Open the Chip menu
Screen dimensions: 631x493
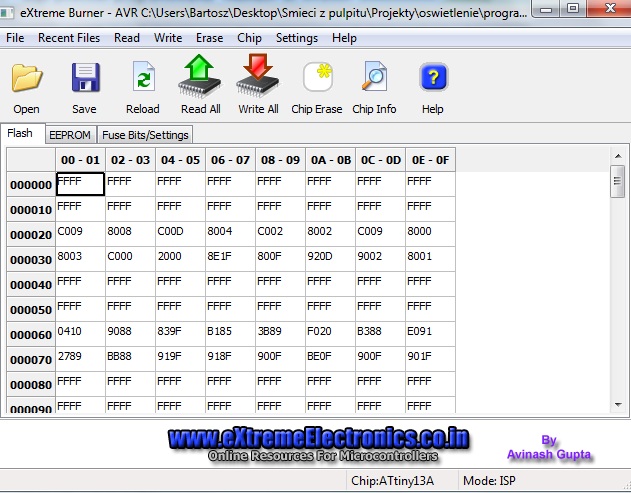pyautogui.click(x=249, y=38)
